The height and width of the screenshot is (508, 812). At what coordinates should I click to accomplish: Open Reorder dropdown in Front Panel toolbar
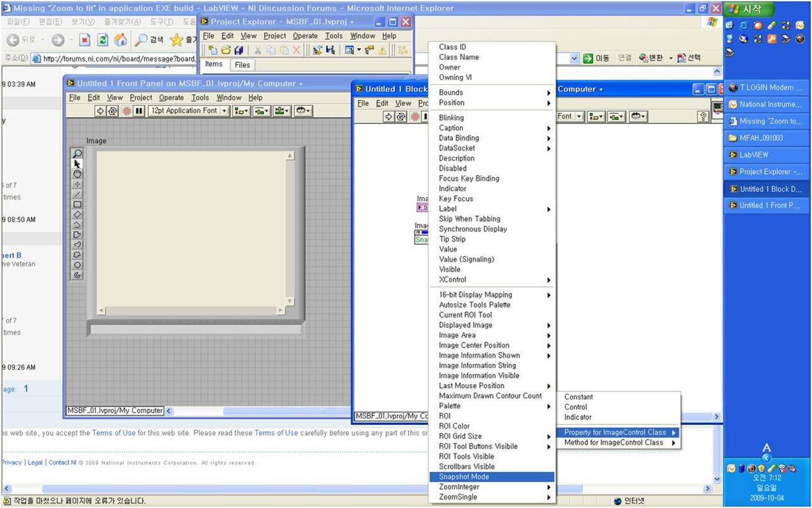[x=303, y=111]
